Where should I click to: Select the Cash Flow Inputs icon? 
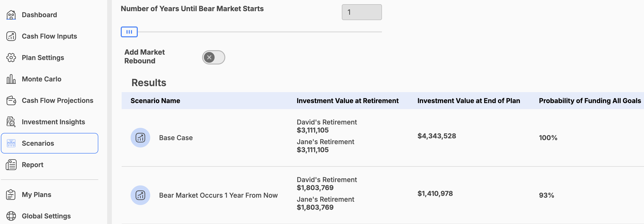[11, 36]
